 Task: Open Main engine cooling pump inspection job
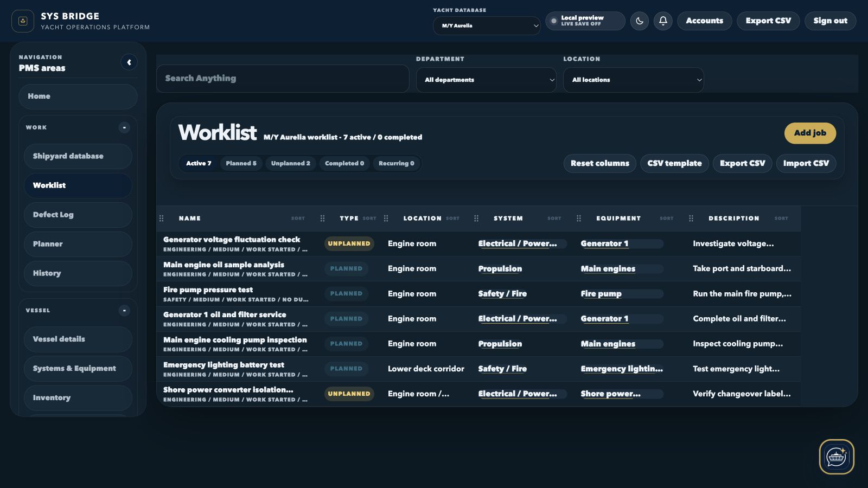point(235,340)
